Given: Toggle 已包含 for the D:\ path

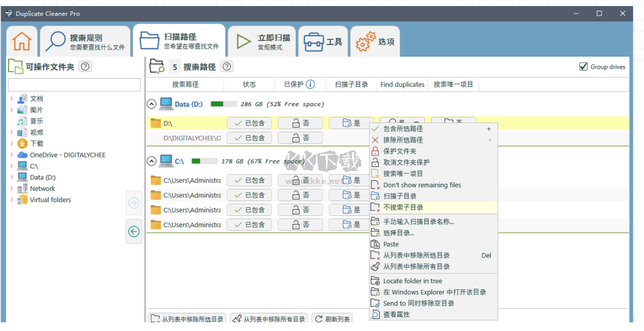Looking at the screenshot, I should (249, 123).
